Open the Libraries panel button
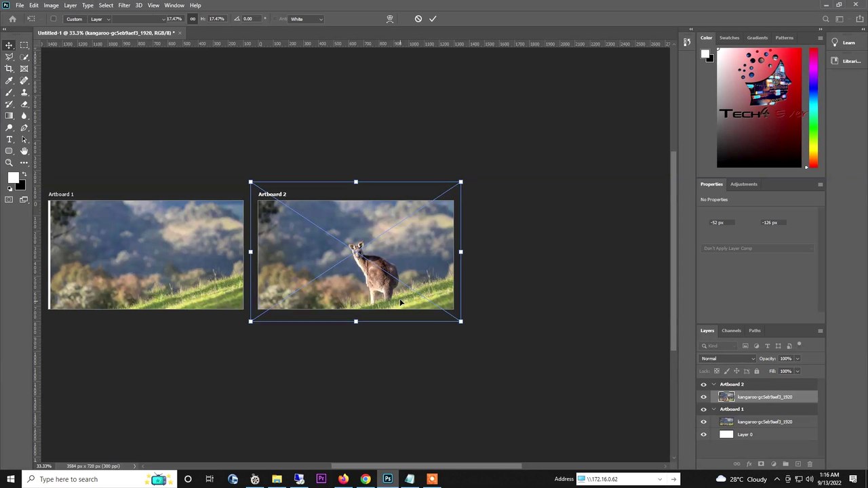Image resolution: width=868 pixels, height=488 pixels. click(x=846, y=61)
